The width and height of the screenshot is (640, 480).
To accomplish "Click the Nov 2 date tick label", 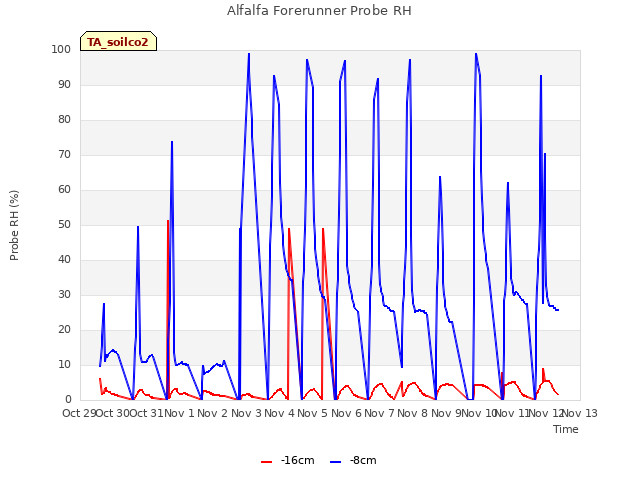I will click(212, 413).
